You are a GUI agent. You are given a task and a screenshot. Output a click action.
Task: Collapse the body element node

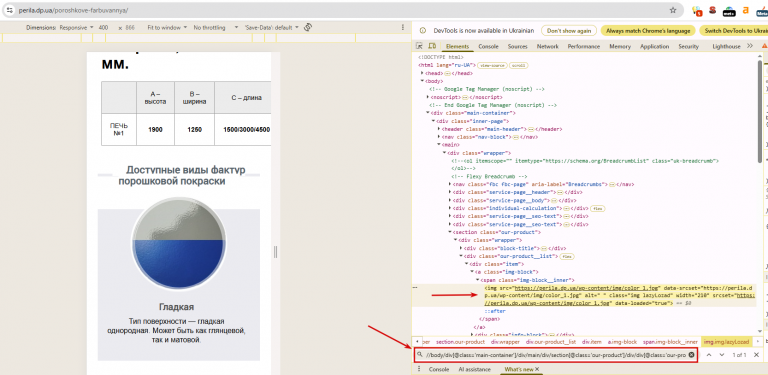423,81
